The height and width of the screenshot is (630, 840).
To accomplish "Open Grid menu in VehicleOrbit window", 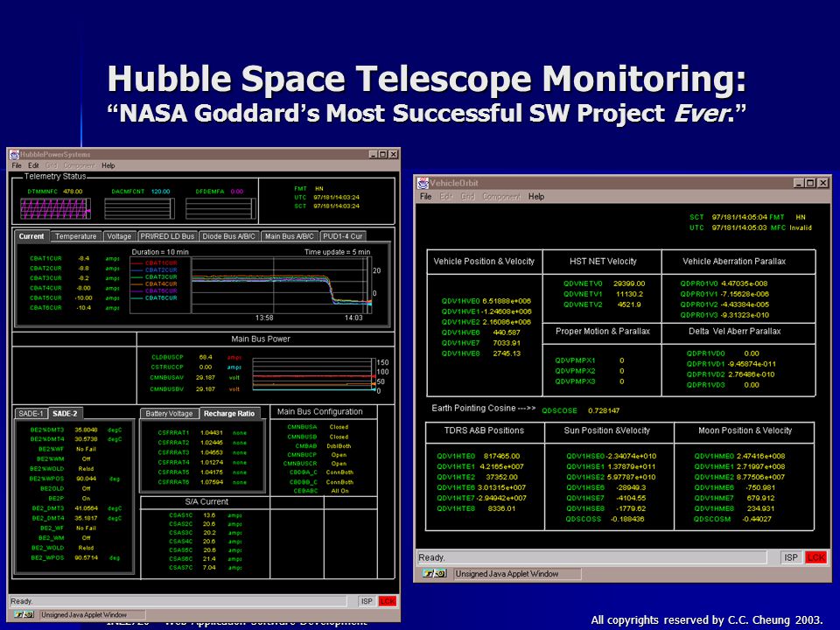I will point(467,197).
